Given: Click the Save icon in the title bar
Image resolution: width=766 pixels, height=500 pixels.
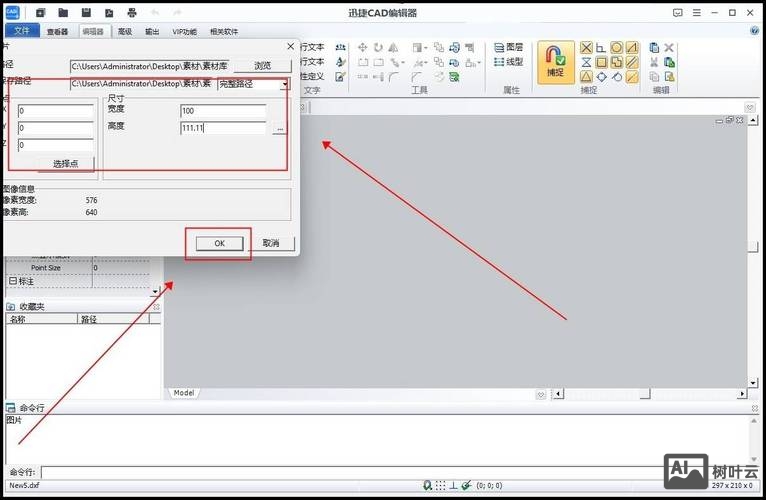Looking at the screenshot, I should [x=86, y=13].
